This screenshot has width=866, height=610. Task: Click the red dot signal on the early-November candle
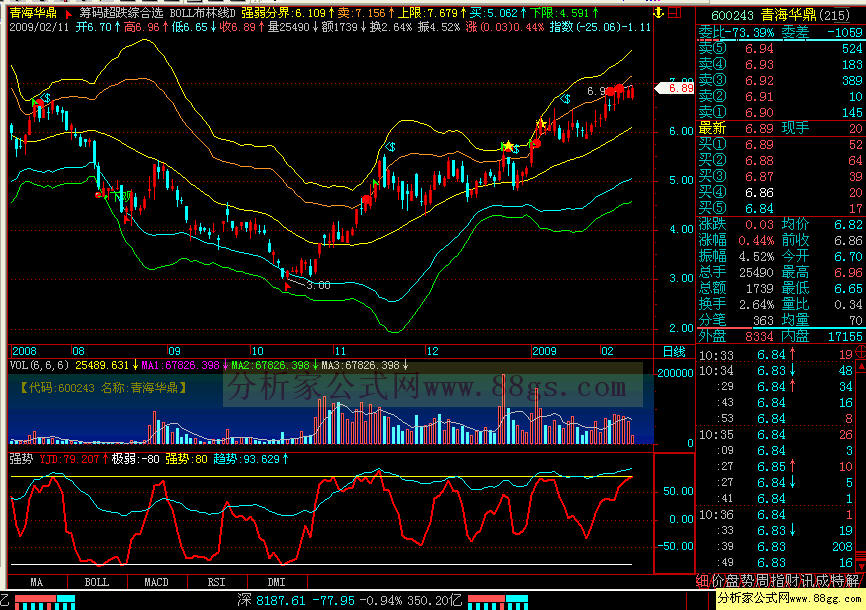point(367,199)
